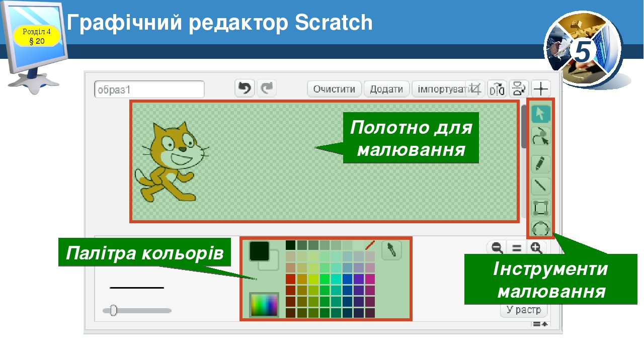Click the large dark foreground color box
644x362 pixels.
pos(259,251)
